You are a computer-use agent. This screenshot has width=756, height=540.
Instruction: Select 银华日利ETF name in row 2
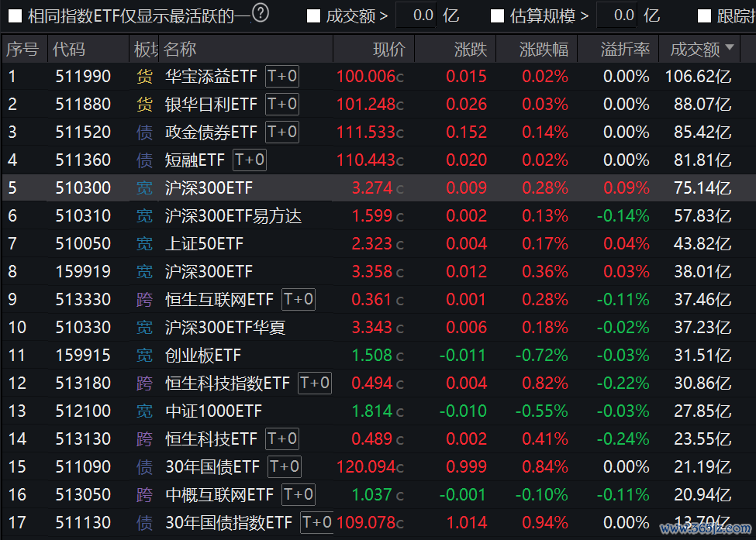pos(211,105)
